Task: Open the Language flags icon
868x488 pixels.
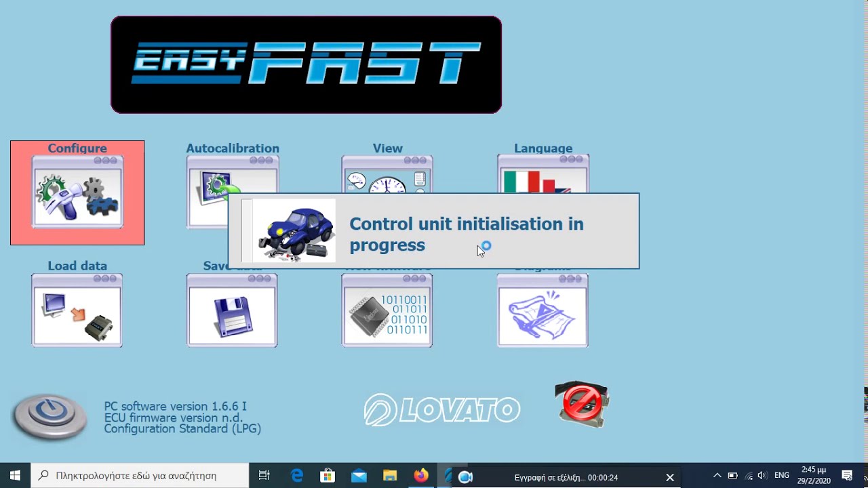Action: click(x=543, y=174)
